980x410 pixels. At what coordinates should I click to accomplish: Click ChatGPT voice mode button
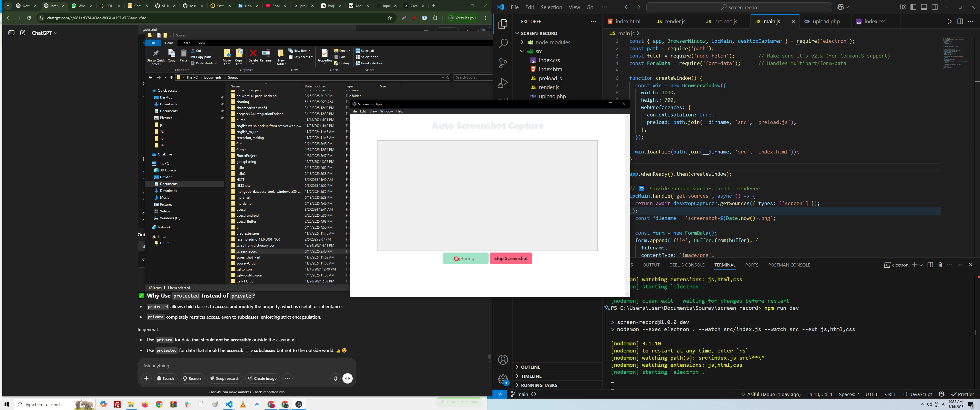click(347, 378)
